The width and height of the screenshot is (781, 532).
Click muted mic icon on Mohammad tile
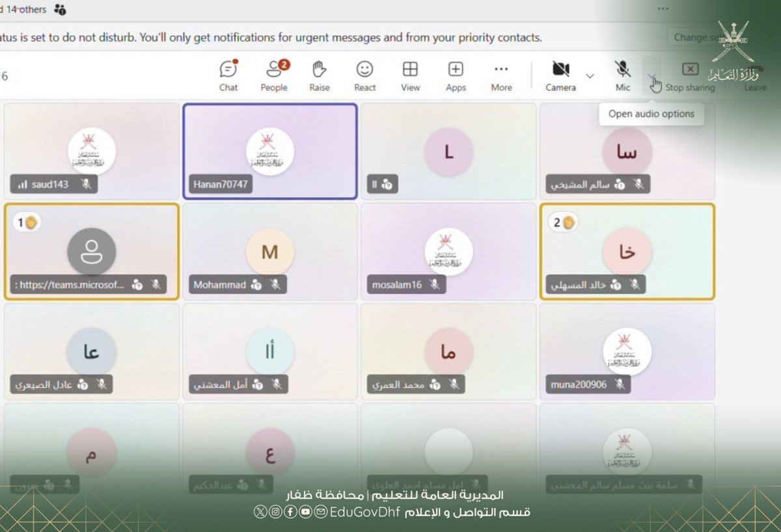(276, 285)
